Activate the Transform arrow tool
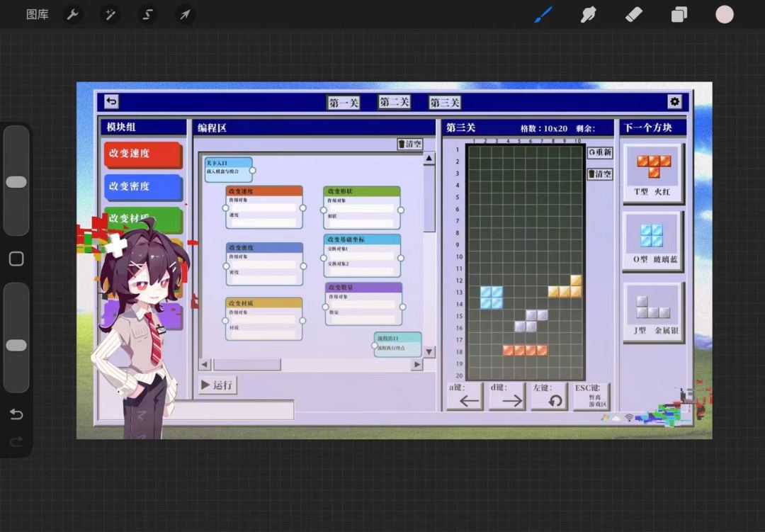765x532 pixels. [x=185, y=15]
